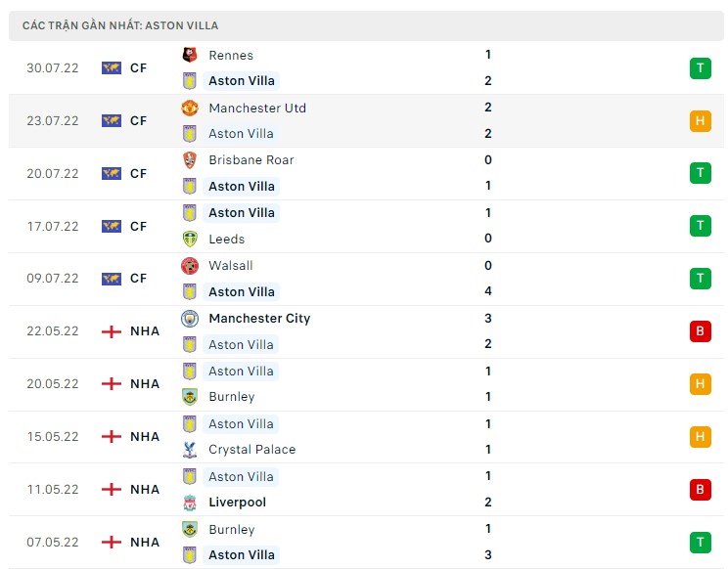Click the green T badge for Rennes match

(700, 68)
